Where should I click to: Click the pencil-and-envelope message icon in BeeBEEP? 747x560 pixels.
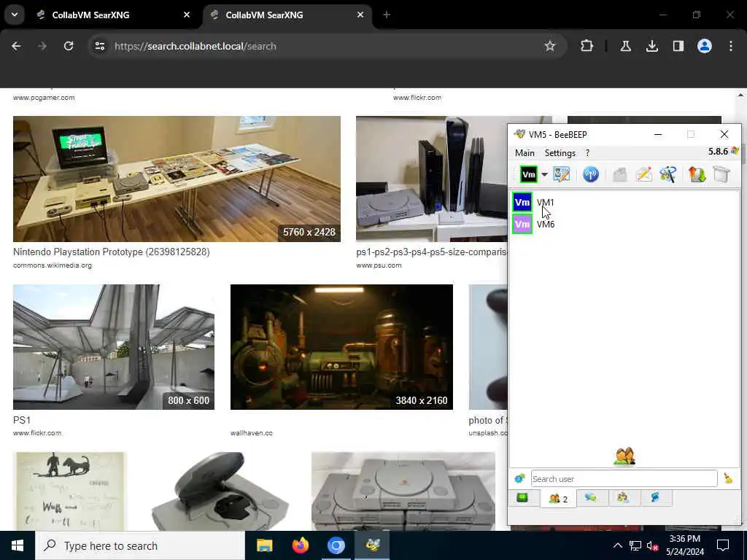[643, 175]
